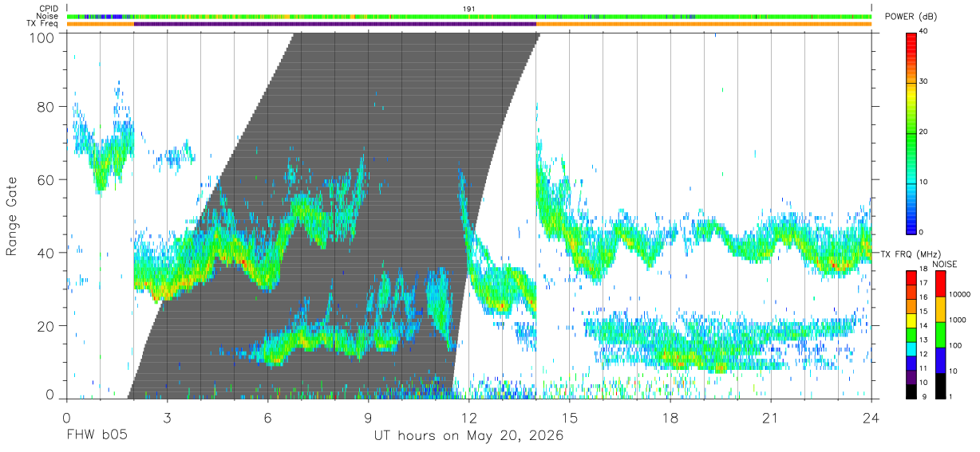
Task: Click range gate tick label '40'
Action: 45,253
